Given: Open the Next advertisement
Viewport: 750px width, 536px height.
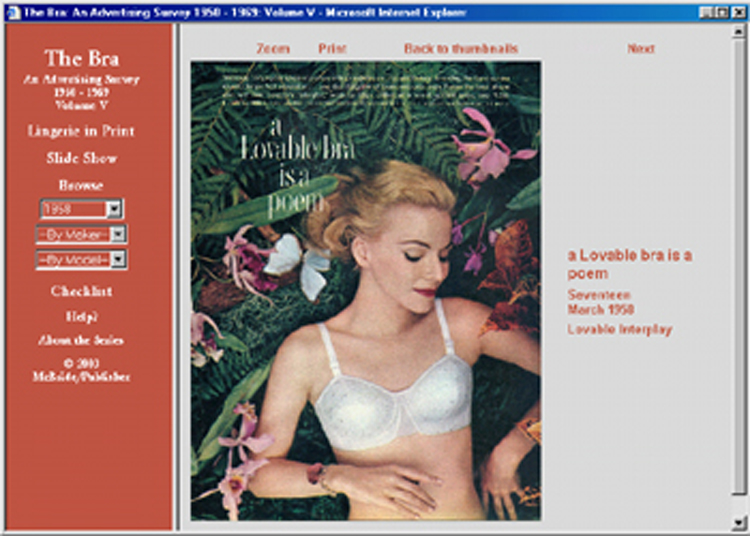Looking at the screenshot, I should (641, 49).
